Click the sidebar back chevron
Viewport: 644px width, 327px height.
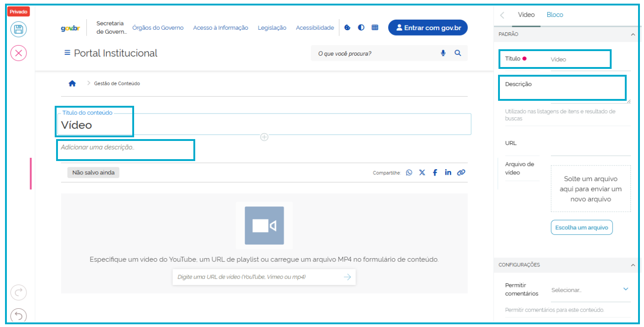(502, 15)
